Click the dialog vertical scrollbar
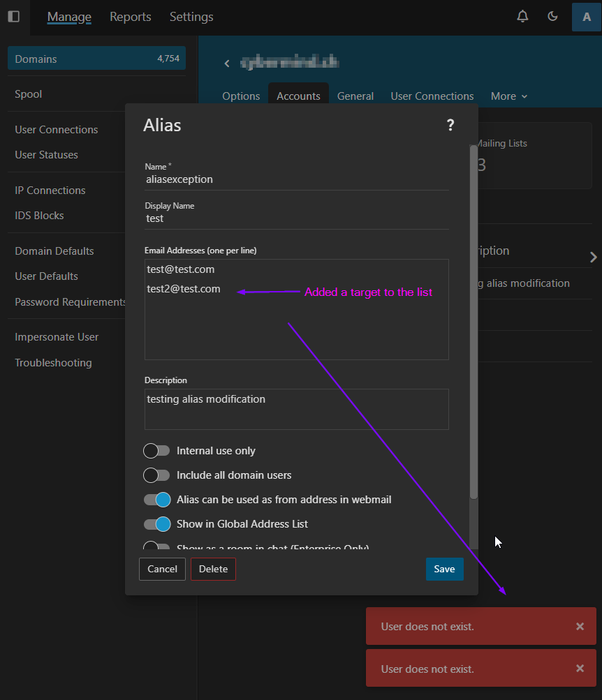602x700 pixels. (x=473, y=321)
